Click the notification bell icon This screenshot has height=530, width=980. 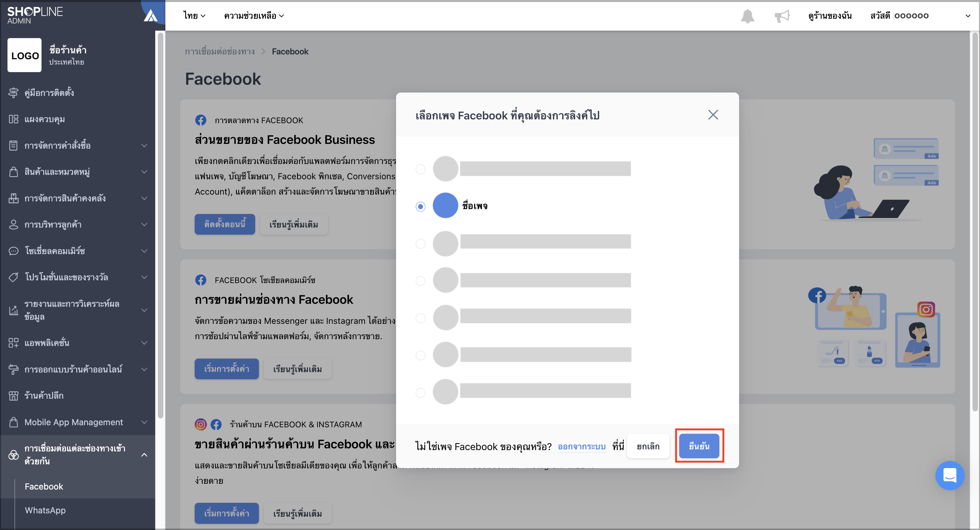[x=747, y=16]
